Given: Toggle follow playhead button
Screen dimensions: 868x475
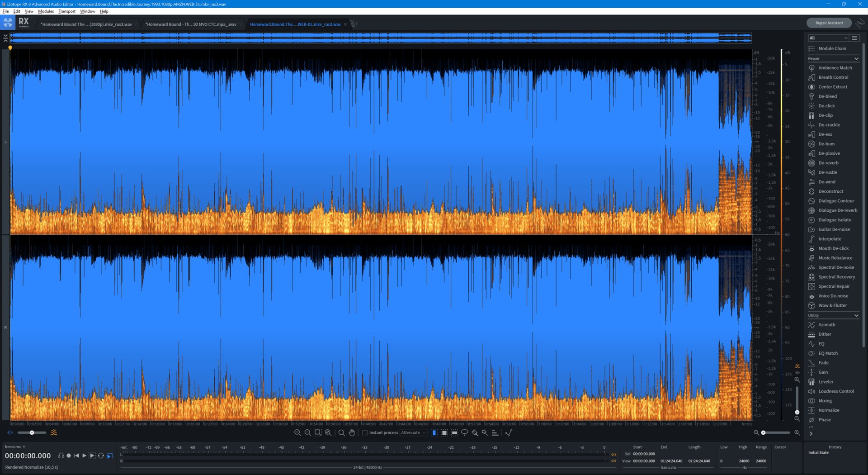Looking at the screenshot, I should pyautogui.click(x=109, y=456).
